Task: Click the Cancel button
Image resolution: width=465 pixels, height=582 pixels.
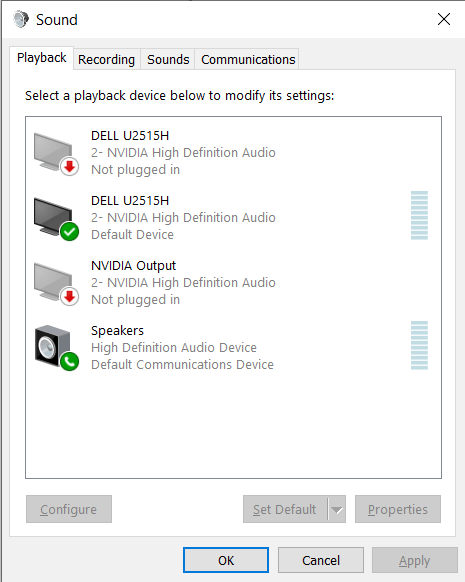Action: coord(321,560)
